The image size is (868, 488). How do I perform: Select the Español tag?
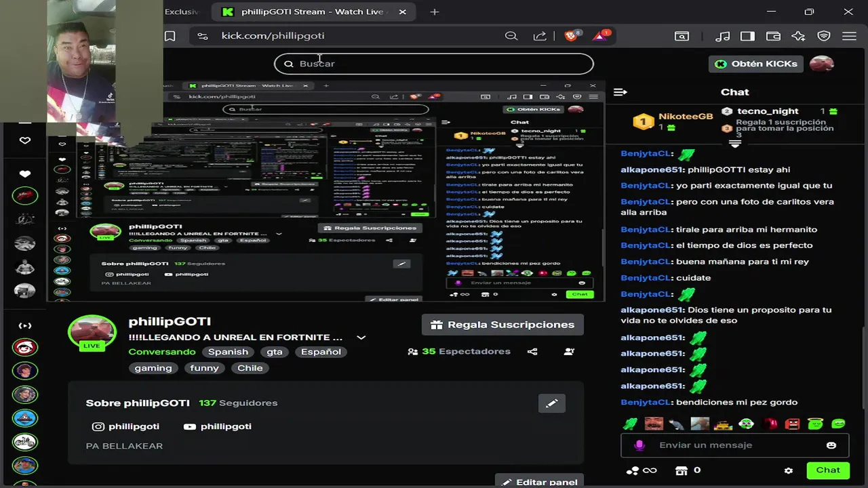321,352
